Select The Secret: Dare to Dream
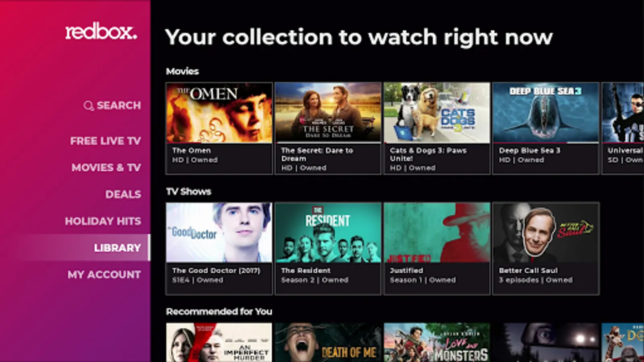The image size is (644, 362). click(x=328, y=128)
